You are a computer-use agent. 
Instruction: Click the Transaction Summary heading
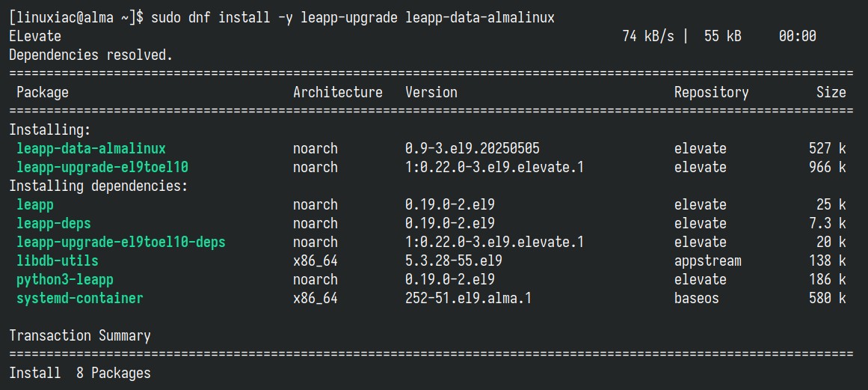pyautogui.click(x=80, y=335)
